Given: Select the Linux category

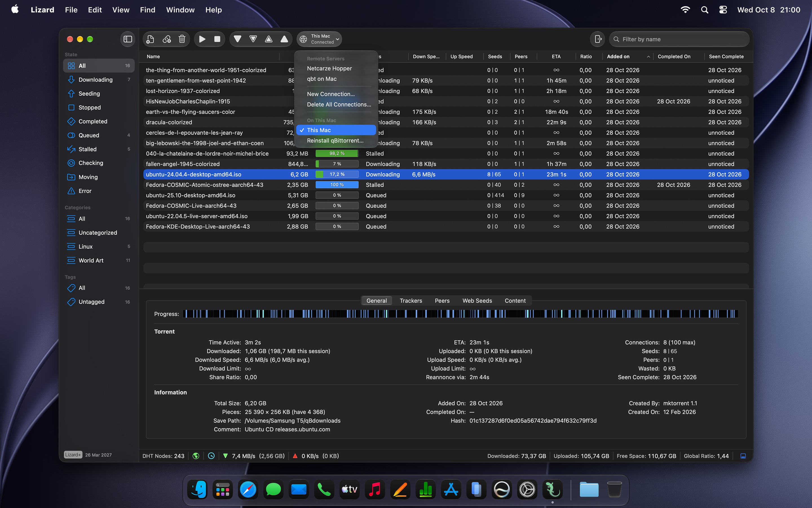Looking at the screenshot, I should coord(99,247).
